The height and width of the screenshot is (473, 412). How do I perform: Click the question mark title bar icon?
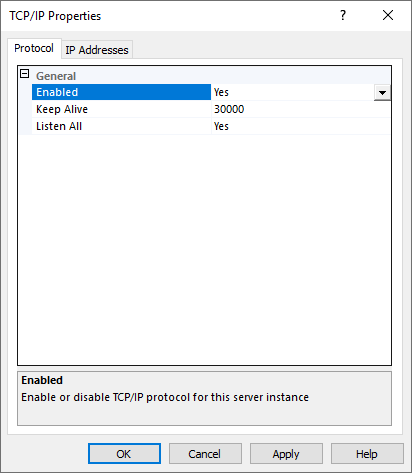[x=343, y=15]
